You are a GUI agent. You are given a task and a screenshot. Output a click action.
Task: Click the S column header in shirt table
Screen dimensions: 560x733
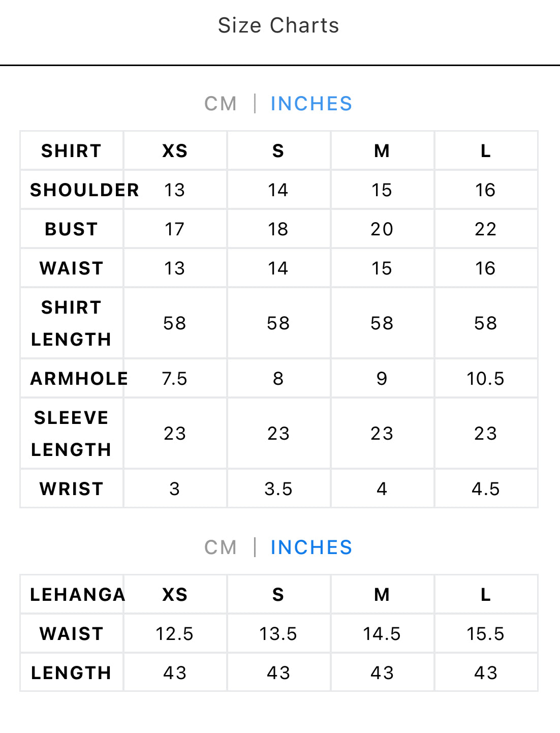[278, 151]
